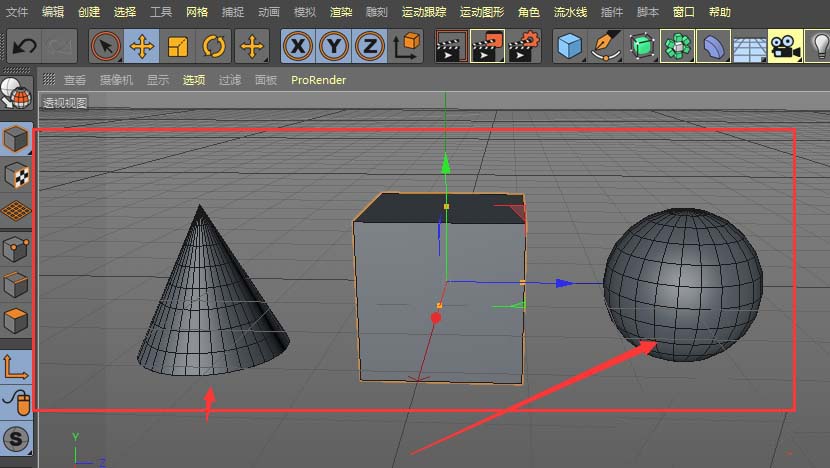Pick the Rotate tool
830x468 pixels.
click(x=213, y=47)
